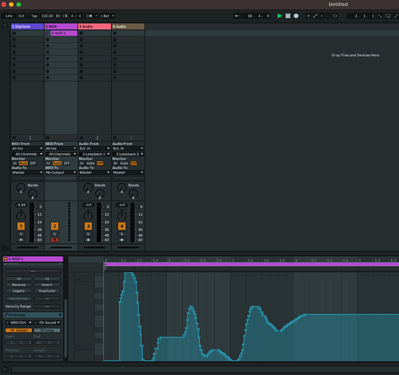This screenshot has height=375, width=399.
Task: Collapse the Envelopes section triangle
Action: pos(60,315)
